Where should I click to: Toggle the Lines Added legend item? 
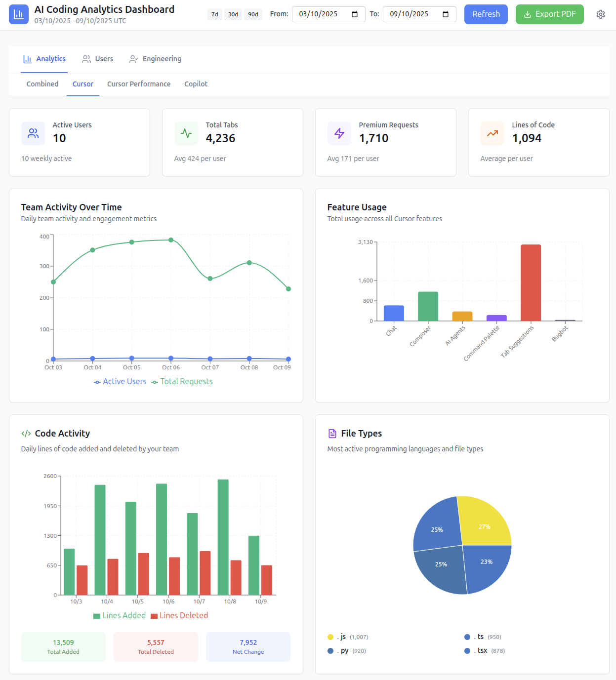pos(120,616)
